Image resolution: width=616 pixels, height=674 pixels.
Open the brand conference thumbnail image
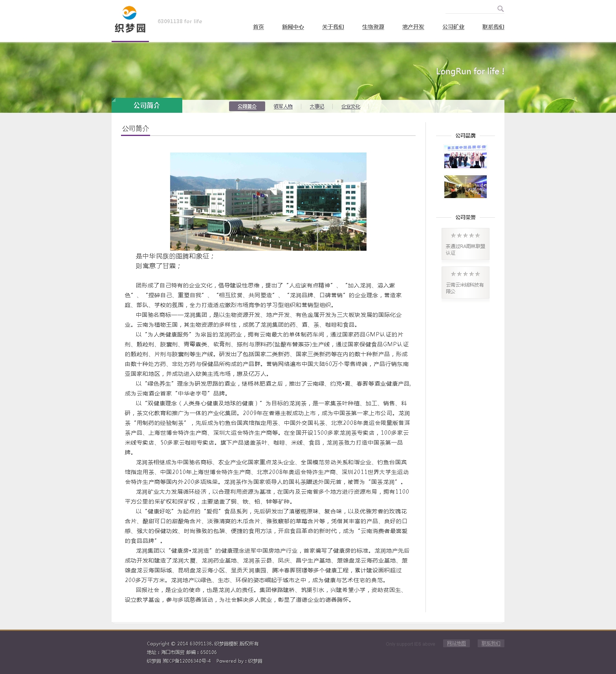point(465,156)
